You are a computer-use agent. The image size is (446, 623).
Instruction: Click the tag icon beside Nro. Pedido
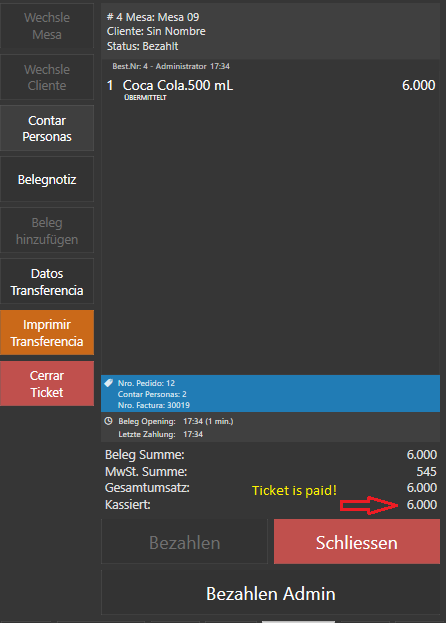(x=108, y=383)
